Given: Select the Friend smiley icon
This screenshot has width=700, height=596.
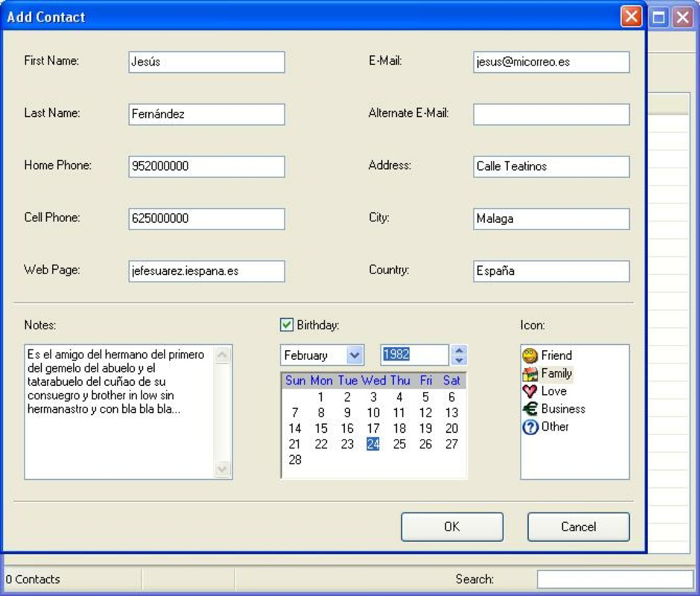Looking at the screenshot, I should click(x=530, y=355).
